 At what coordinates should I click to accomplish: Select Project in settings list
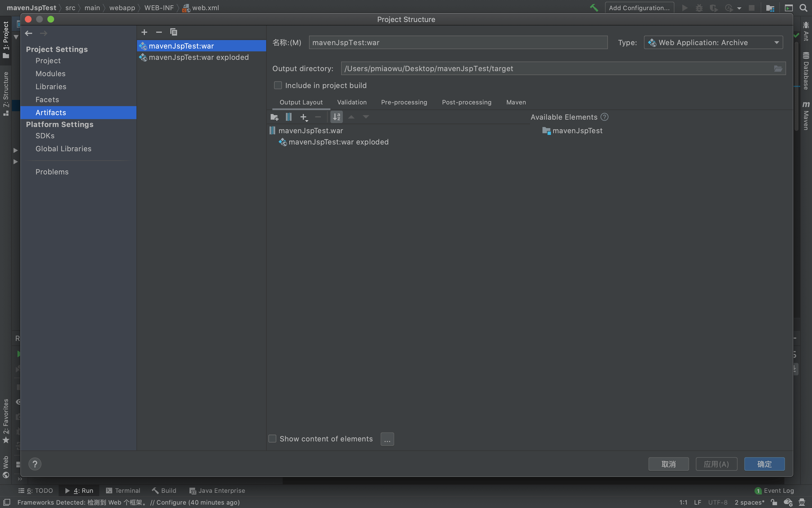click(78, 61)
